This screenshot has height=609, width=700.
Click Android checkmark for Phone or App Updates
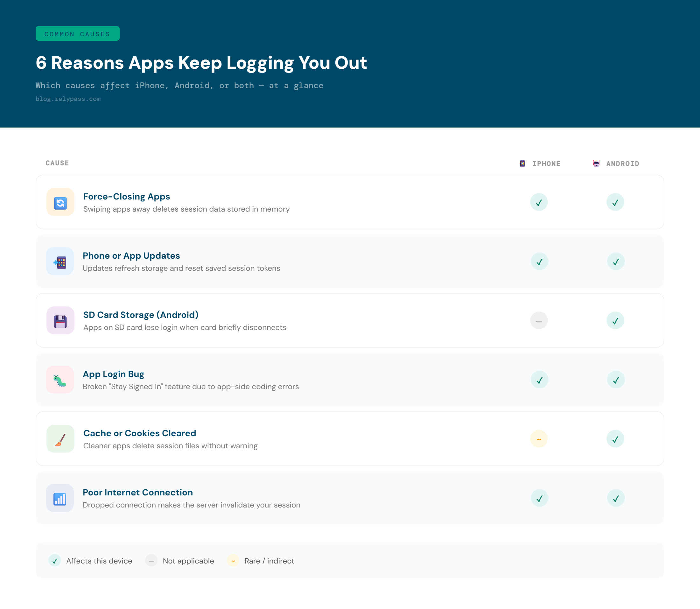coord(616,261)
